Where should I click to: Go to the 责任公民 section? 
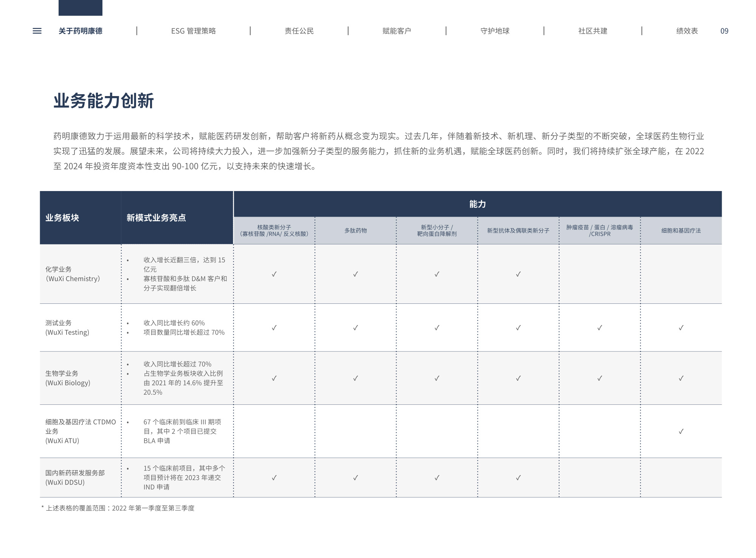299,31
